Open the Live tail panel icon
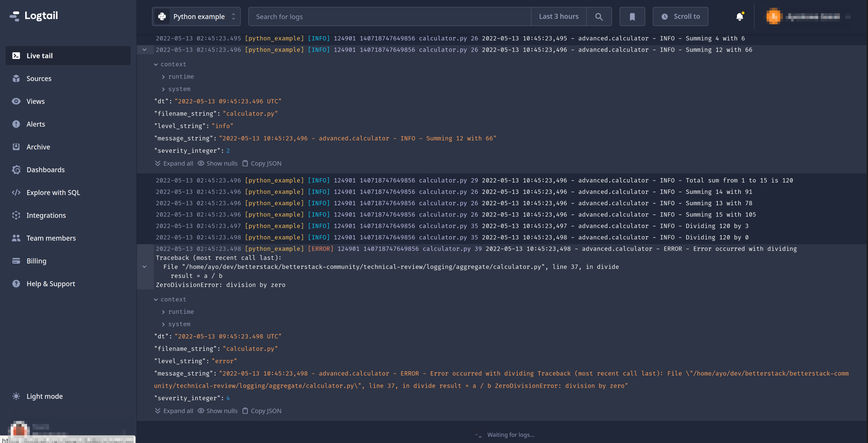The image size is (868, 443). pos(16,56)
